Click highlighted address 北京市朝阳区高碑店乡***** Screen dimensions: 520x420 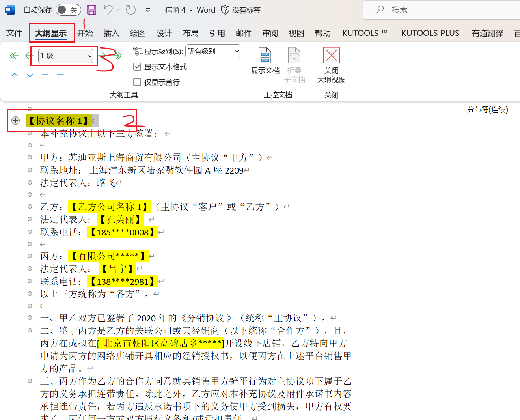tap(160, 343)
